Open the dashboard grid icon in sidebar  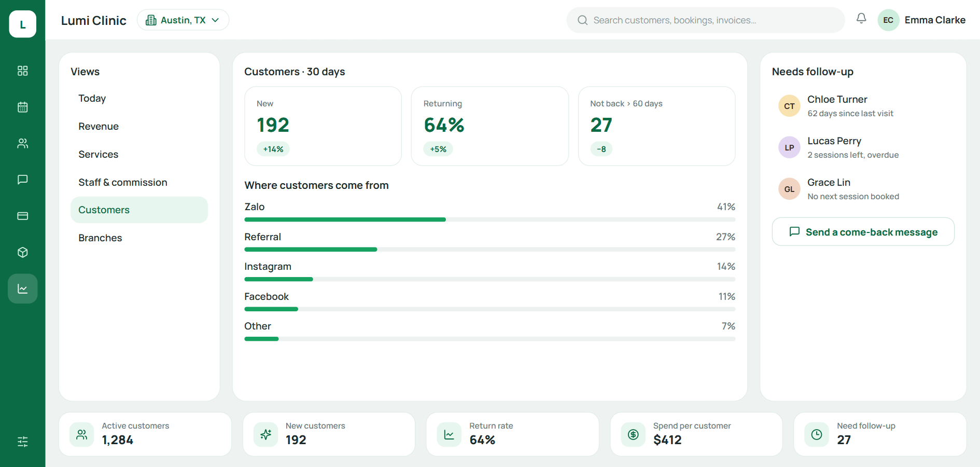tap(23, 71)
